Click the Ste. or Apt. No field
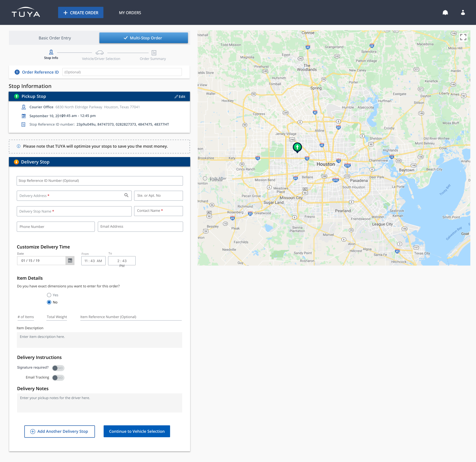 (158, 196)
